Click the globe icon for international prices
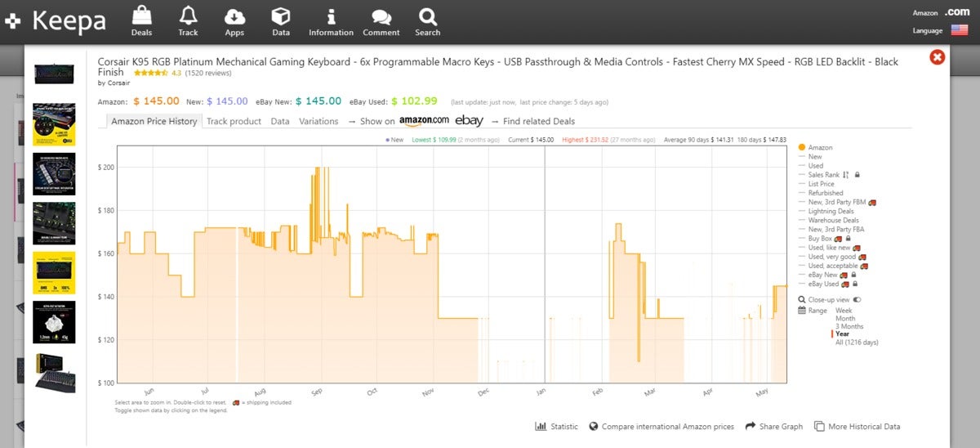The height and width of the screenshot is (448, 980). click(x=594, y=427)
